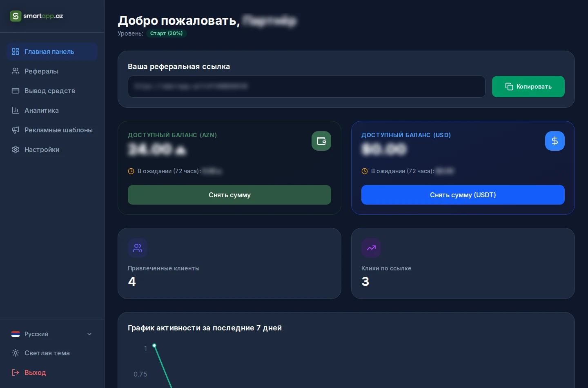Click the clock icon in USD pending row
Screen dimensions: 588x388
coord(365,171)
